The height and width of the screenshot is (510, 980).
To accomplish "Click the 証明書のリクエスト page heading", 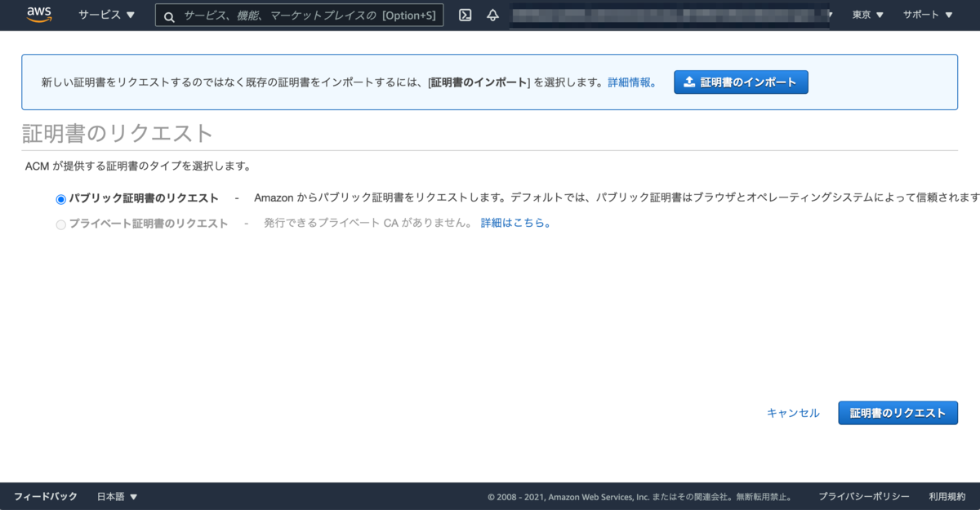I will click(x=118, y=133).
